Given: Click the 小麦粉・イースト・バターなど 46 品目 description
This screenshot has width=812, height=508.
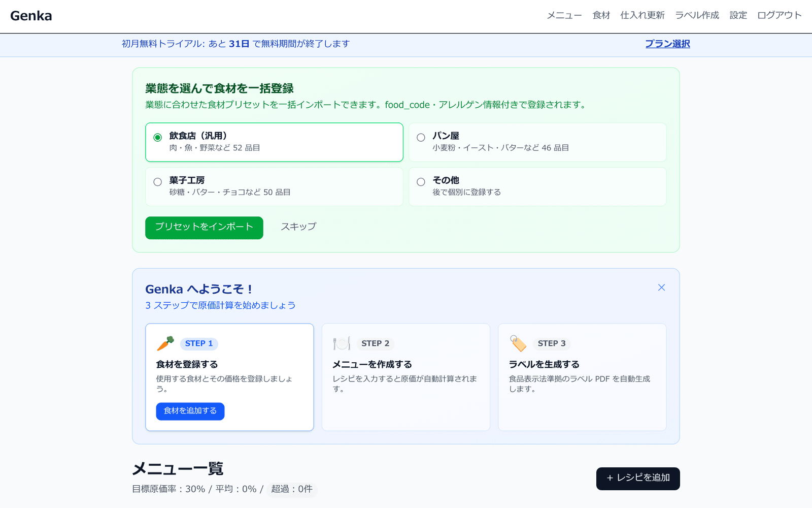Looking at the screenshot, I should 500,148.
